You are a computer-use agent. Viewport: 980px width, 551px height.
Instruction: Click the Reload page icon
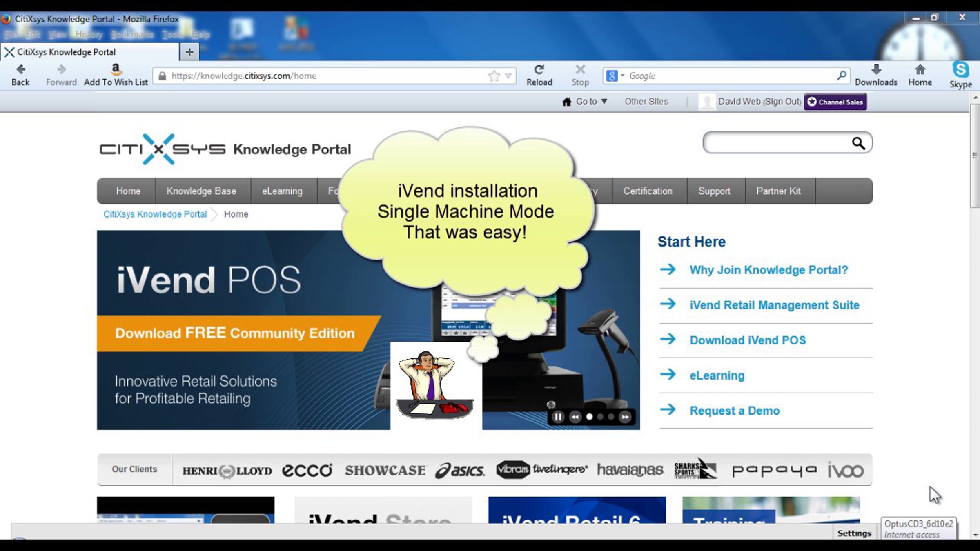tap(539, 70)
